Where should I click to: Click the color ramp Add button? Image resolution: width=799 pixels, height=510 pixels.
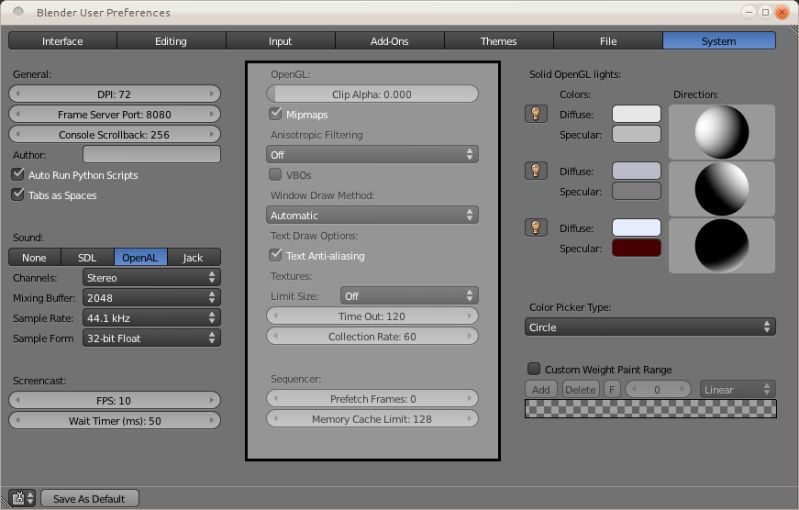[541, 390]
